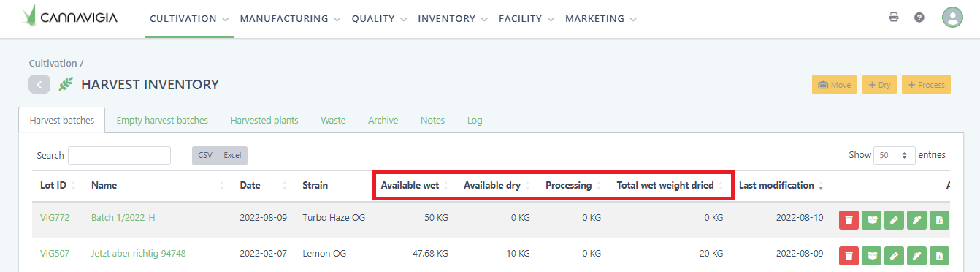The image size is (980, 272).
Task: Delete harvest batch VIG772 with red trash icon
Action: [x=849, y=220]
